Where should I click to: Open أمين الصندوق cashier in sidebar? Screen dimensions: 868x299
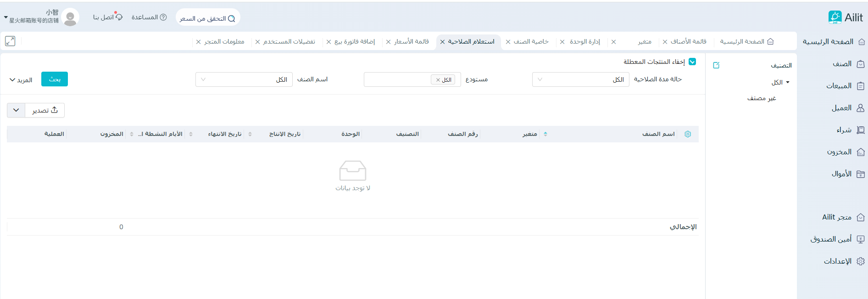point(831,239)
